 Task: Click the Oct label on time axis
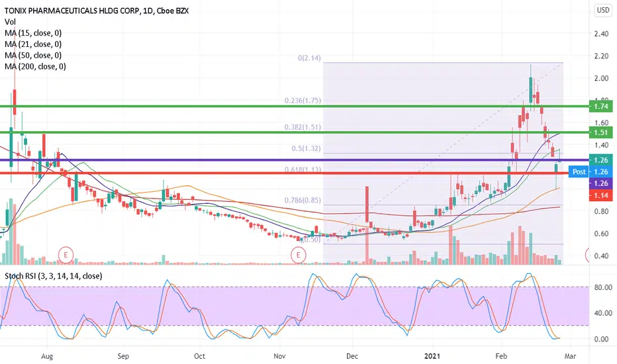click(x=199, y=356)
